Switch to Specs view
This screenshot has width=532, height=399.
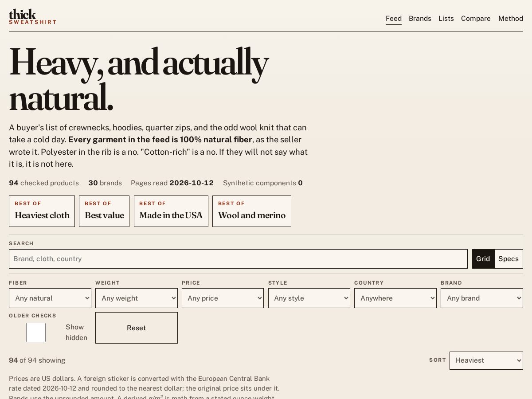point(509,259)
